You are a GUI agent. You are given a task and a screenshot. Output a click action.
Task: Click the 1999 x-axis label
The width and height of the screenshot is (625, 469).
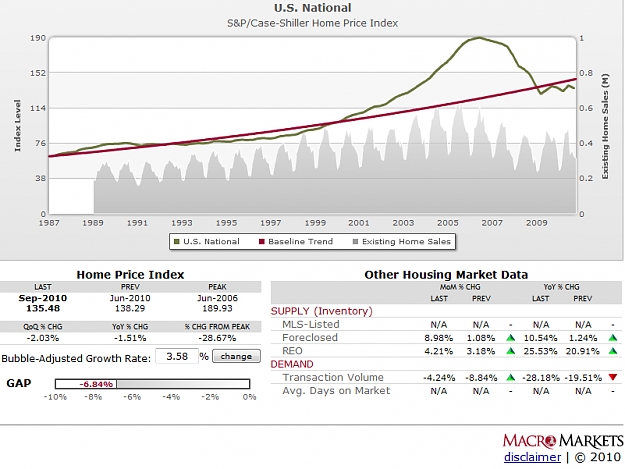pyautogui.click(x=315, y=223)
